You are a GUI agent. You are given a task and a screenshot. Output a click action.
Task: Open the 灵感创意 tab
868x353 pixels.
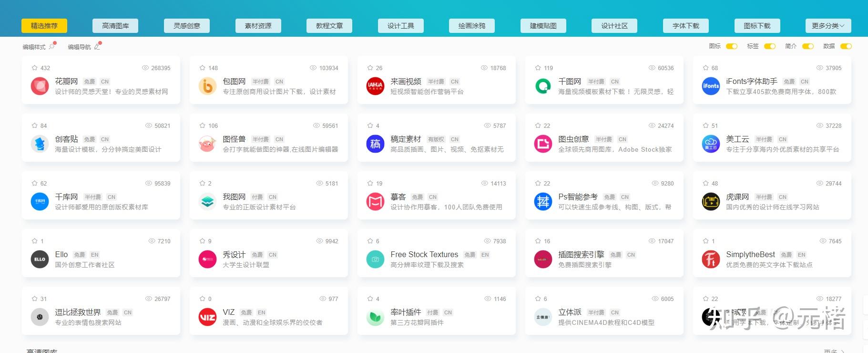[187, 26]
